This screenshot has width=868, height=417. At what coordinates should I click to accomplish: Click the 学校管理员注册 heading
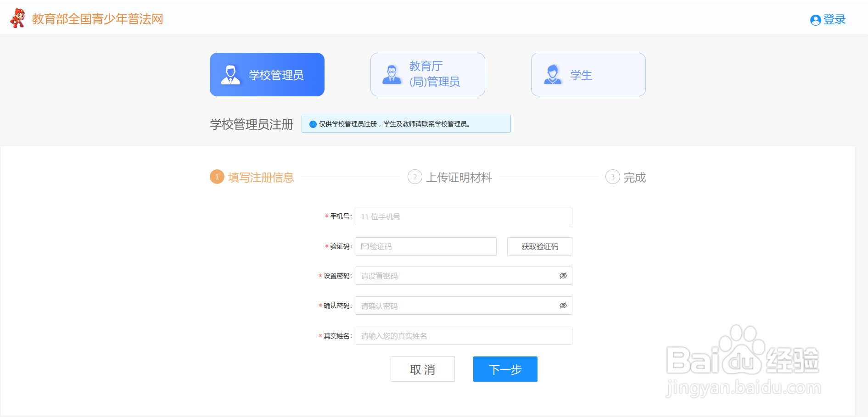(252, 124)
